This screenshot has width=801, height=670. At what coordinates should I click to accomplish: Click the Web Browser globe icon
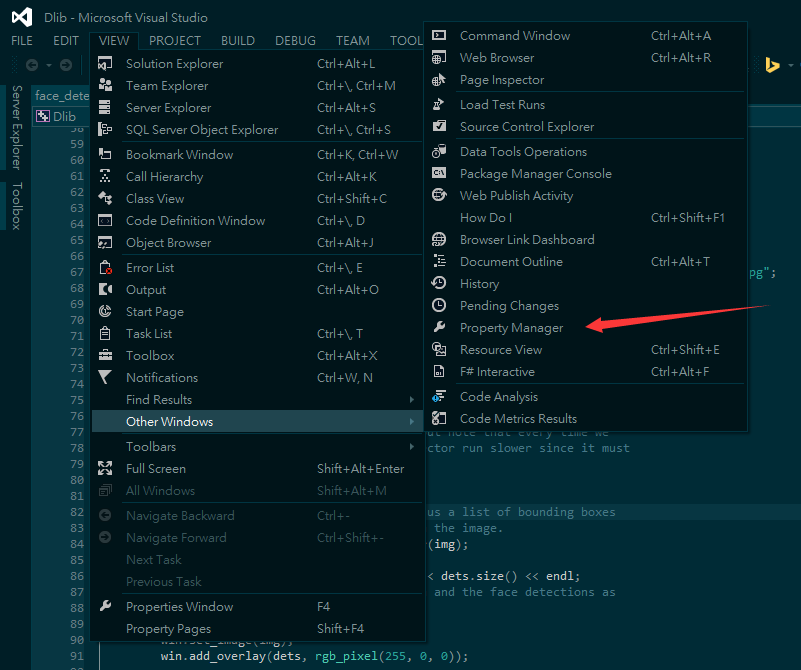[439, 58]
